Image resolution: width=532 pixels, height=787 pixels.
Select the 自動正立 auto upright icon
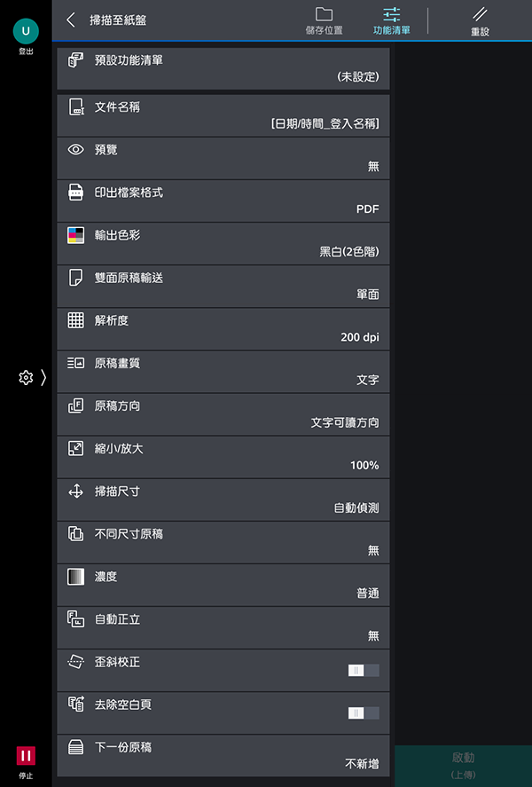(x=75, y=618)
